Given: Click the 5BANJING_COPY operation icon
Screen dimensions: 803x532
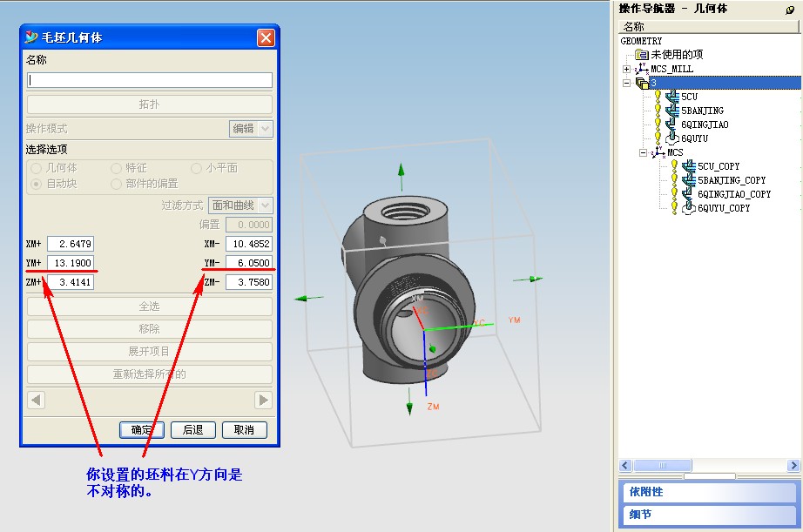Looking at the screenshot, I should click(x=689, y=179).
